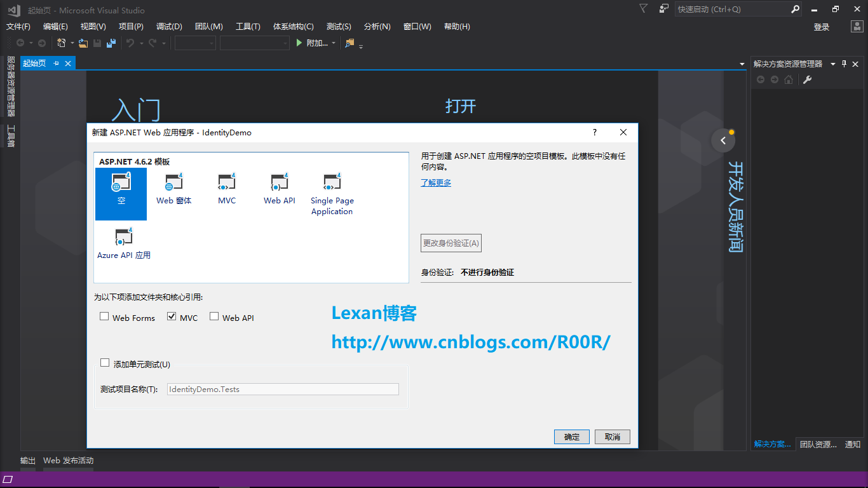868x488 pixels.
Task: Click the Redo toolbar icon
Action: tap(153, 43)
